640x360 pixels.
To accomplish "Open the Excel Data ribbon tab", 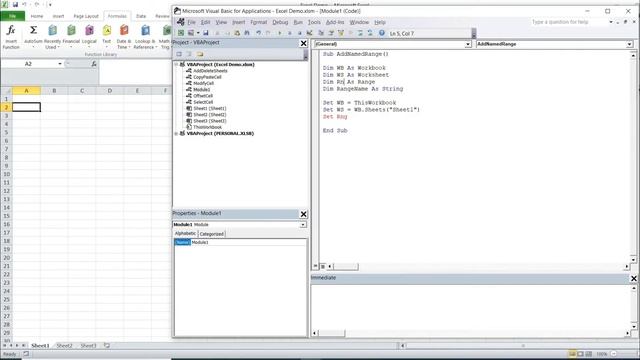I will pos(141,16).
